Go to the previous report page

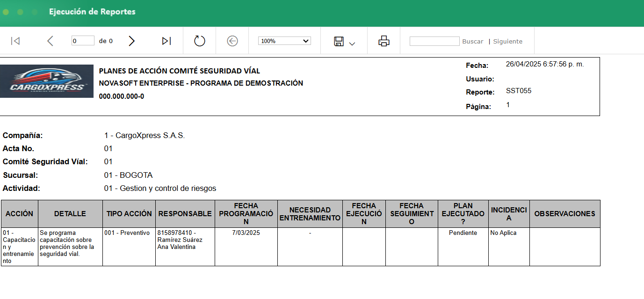(x=50, y=41)
